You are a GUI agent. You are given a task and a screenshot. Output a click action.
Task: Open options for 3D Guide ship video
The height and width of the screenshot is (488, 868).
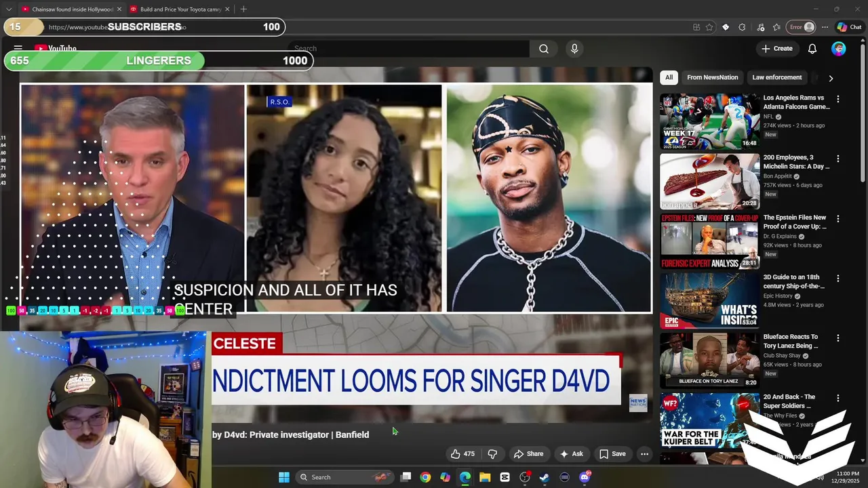[838, 279]
